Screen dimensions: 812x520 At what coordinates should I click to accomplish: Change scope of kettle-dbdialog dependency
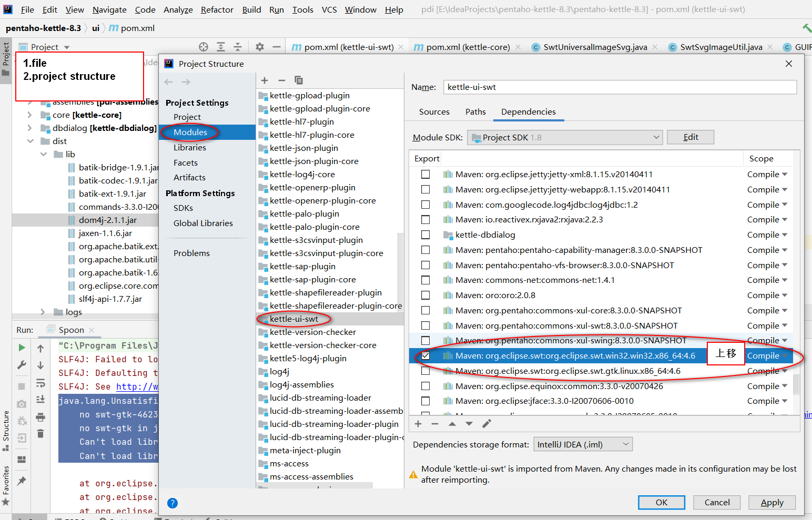(x=767, y=235)
